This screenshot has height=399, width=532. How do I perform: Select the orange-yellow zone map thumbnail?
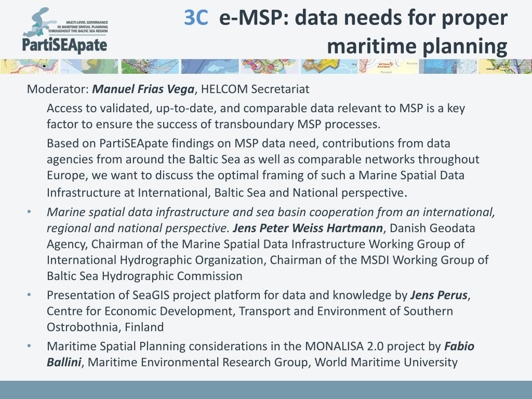click(329, 66)
